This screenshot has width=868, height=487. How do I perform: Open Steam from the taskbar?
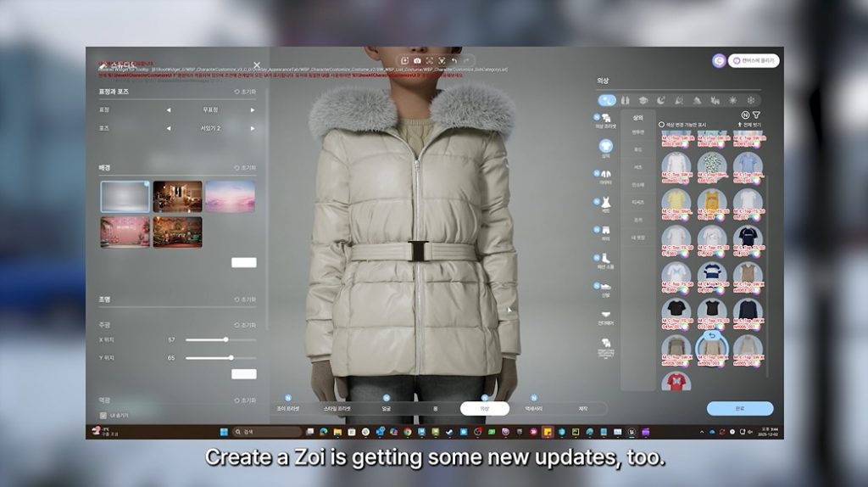449,432
